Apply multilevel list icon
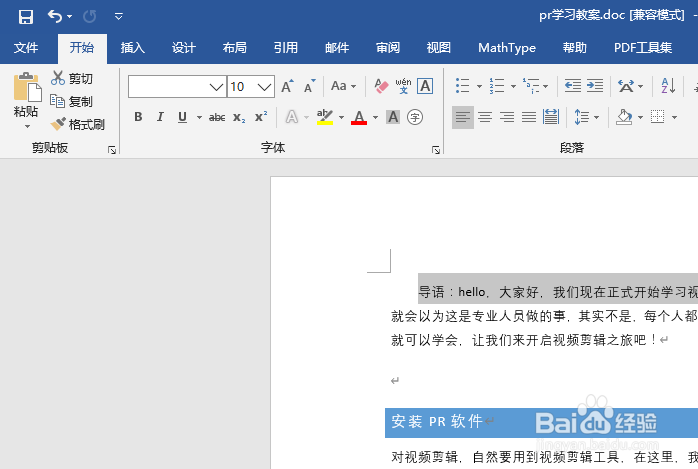 click(x=531, y=85)
